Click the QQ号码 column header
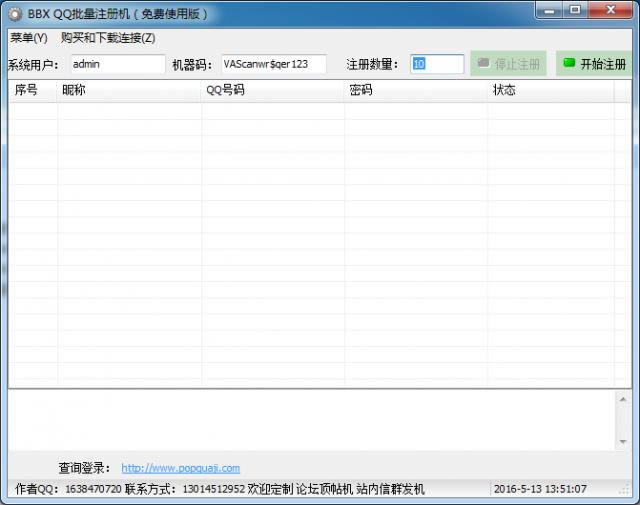The width and height of the screenshot is (640, 505). click(273, 90)
